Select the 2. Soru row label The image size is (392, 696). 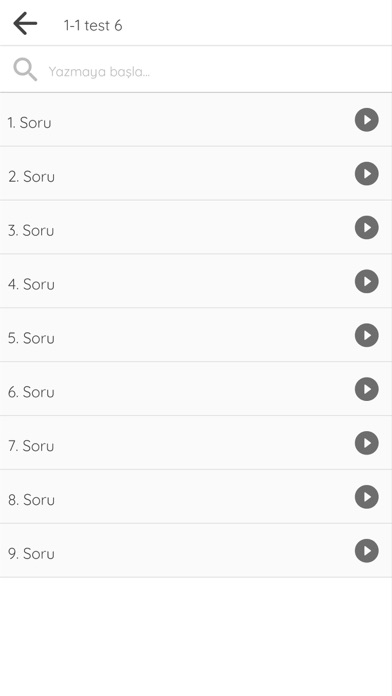pyautogui.click(x=31, y=177)
